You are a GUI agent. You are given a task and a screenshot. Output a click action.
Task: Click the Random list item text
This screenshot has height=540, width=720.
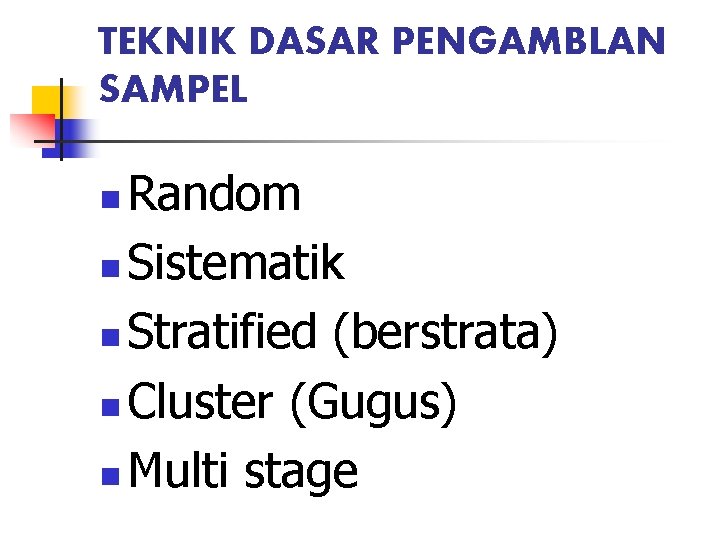point(214,194)
